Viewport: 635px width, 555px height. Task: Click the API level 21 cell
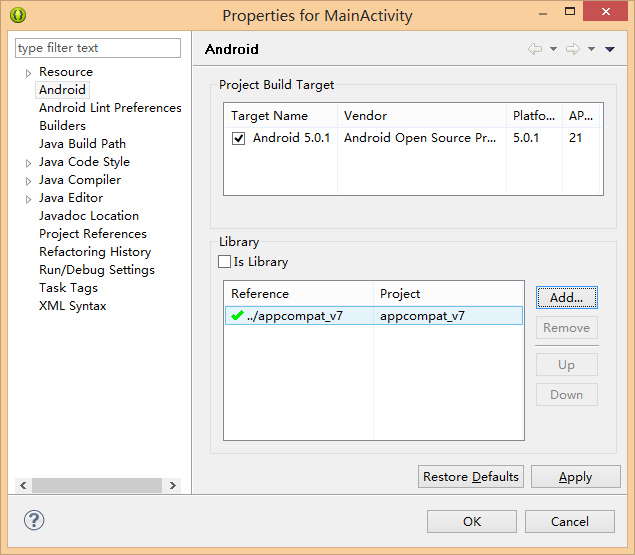click(x=575, y=138)
